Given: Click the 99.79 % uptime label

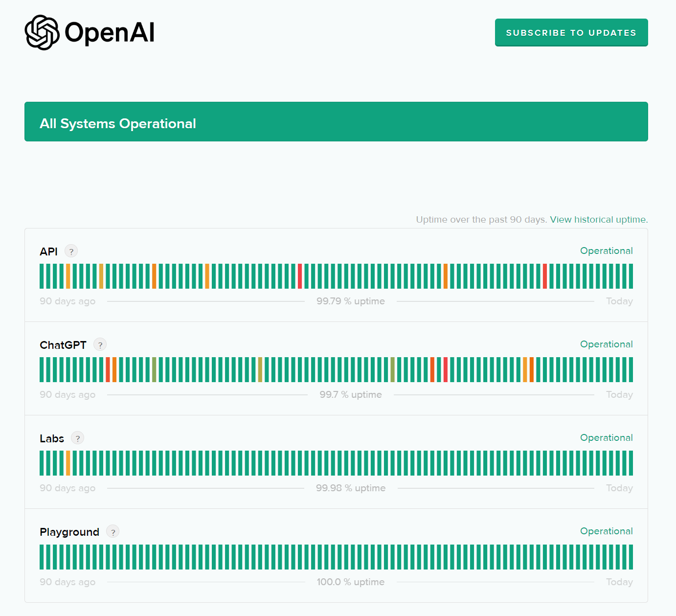Looking at the screenshot, I should (350, 301).
